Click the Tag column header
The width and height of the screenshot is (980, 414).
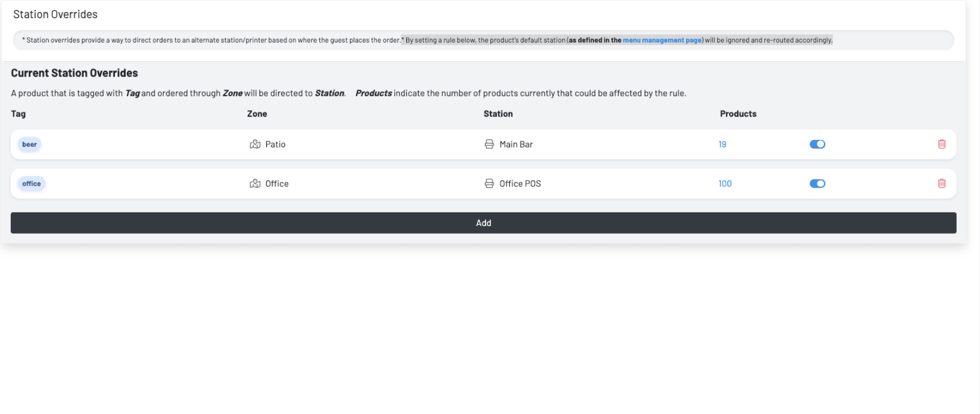click(x=18, y=114)
